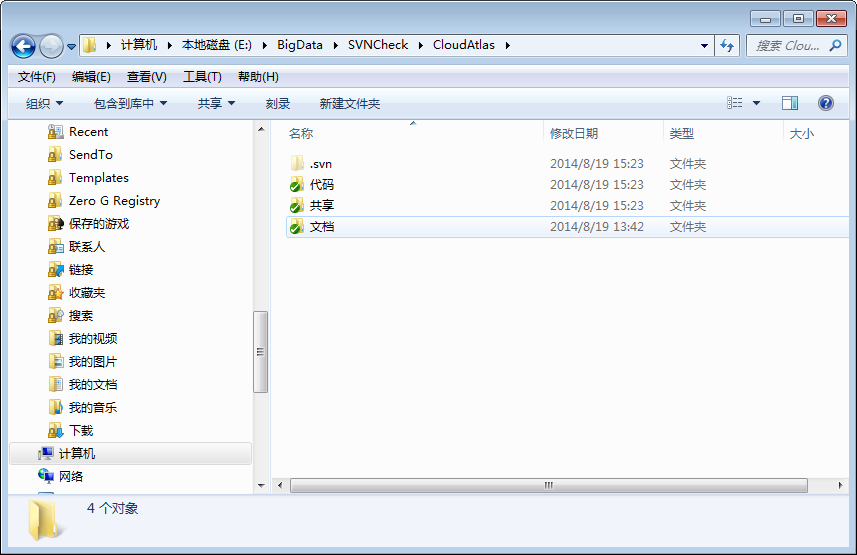Expand the 组织 dropdown menu

pyautogui.click(x=44, y=104)
